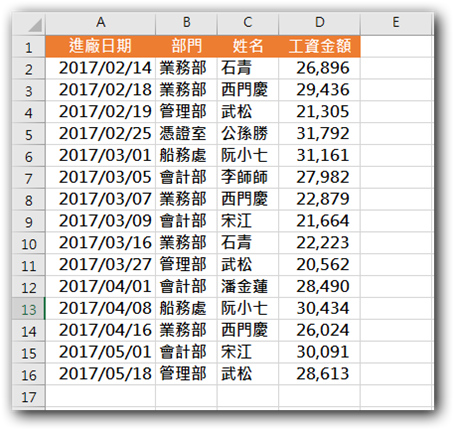Click 管理部 cell in row 4
This screenshot has height=430, width=454.
coord(186,112)
